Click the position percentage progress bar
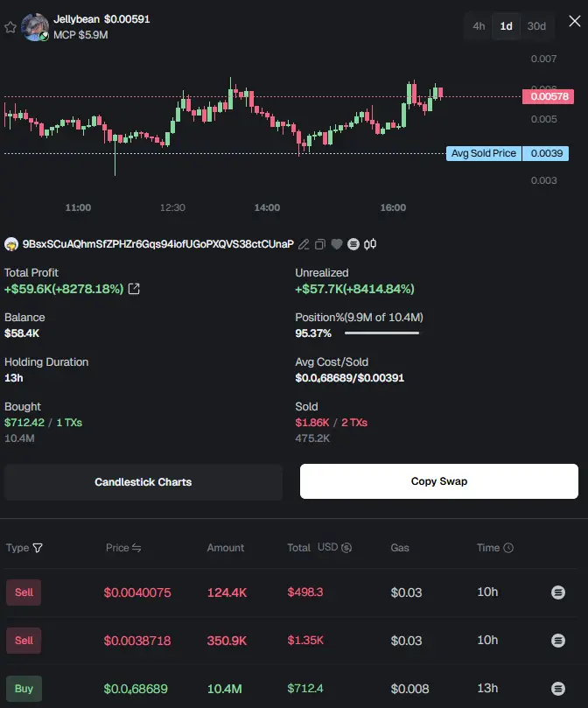Image resolution: width=588 pixels, height=708 pixels. click(x=382, y=333)
